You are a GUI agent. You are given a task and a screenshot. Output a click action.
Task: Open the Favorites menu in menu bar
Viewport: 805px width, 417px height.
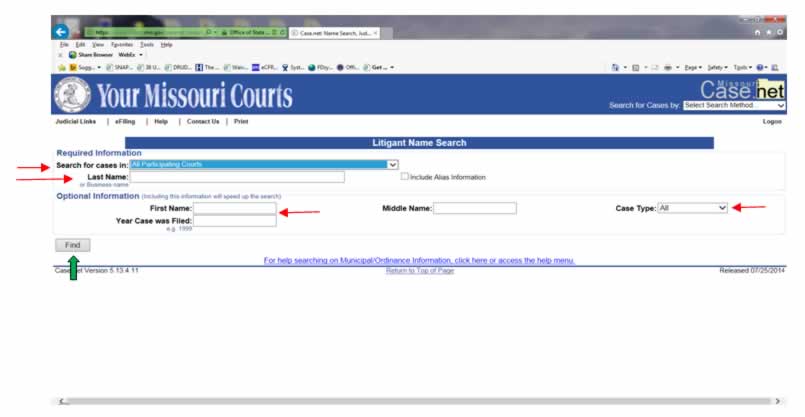coord(122,45)
